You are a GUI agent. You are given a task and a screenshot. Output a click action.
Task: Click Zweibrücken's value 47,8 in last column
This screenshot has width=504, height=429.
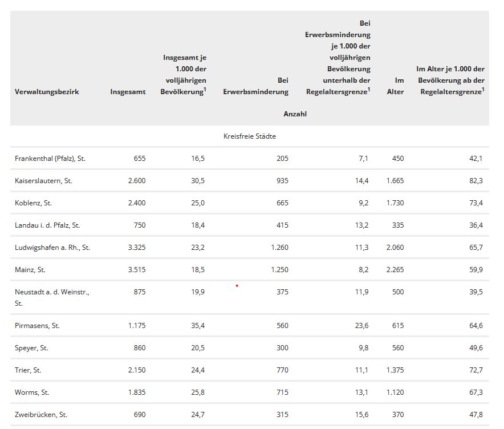[x=475, y=415]
